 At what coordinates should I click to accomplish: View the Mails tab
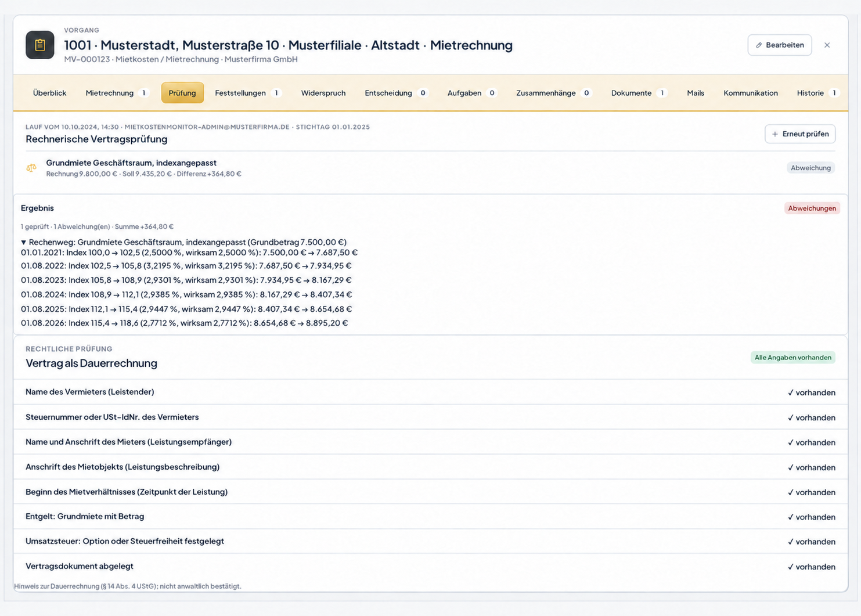point(696,93)
